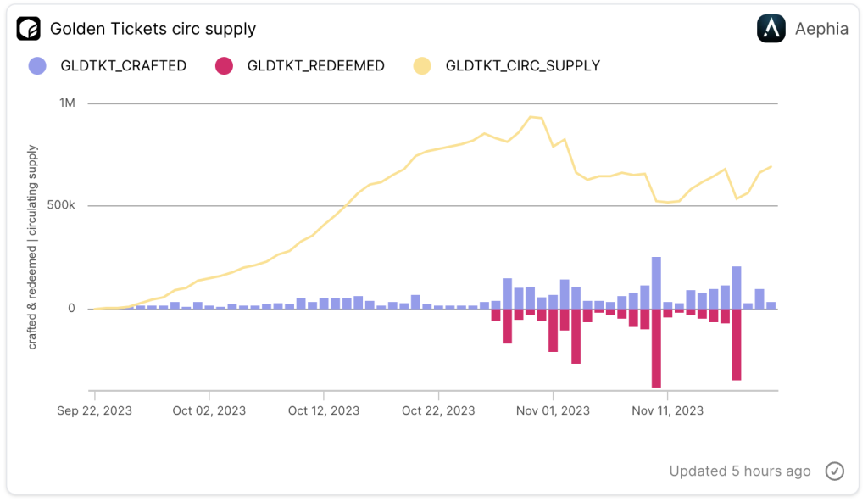This screenshot has height=502, width=868.
Task: Click the Updated 5 hours ago text
Action: pos(739,471)
